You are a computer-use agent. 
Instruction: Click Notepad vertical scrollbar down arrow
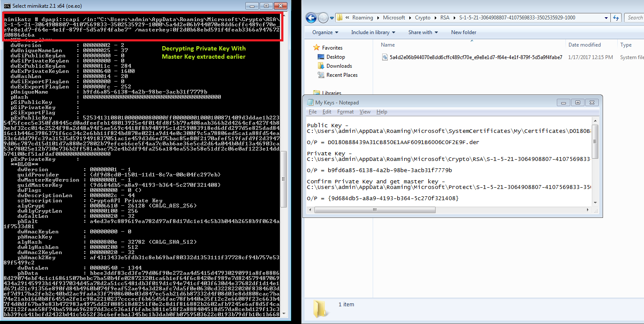coord(595,202)
